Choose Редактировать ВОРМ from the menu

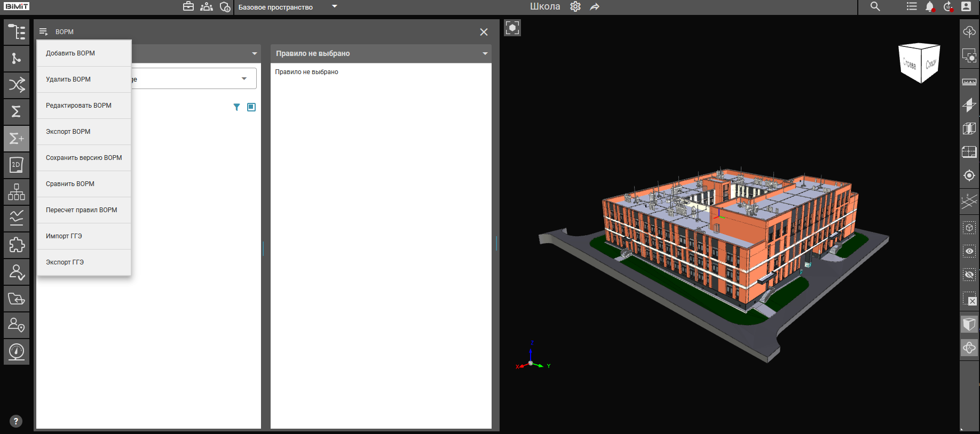84,106
